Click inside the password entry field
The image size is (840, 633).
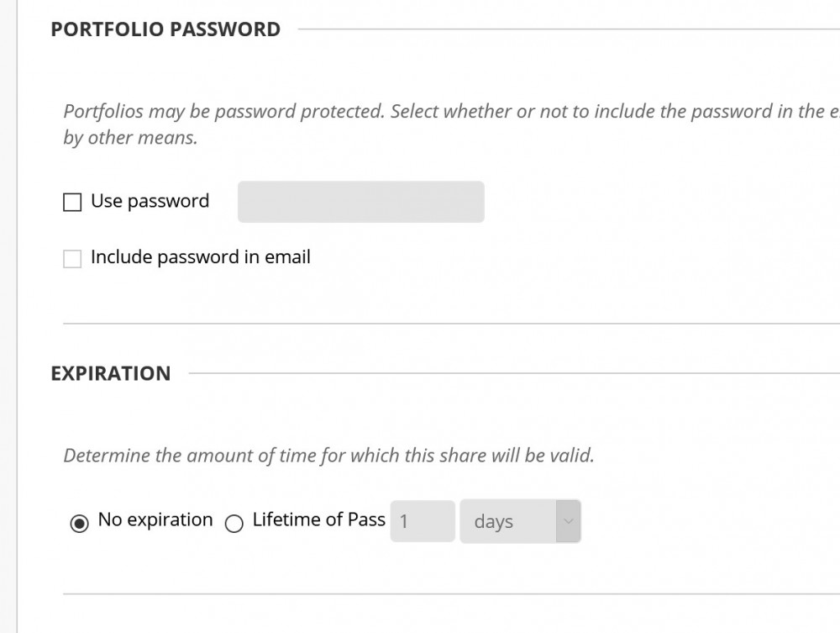[360, 201]
